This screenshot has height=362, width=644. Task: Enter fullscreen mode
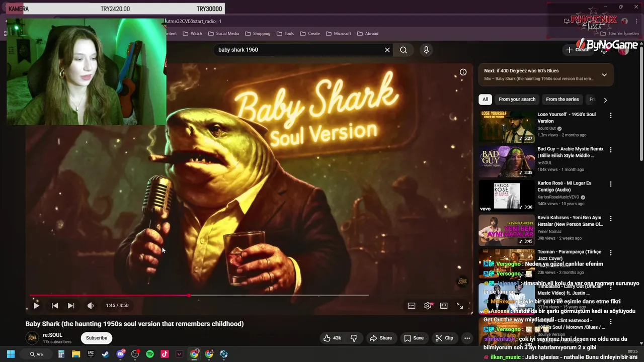(x=460, y=305)
